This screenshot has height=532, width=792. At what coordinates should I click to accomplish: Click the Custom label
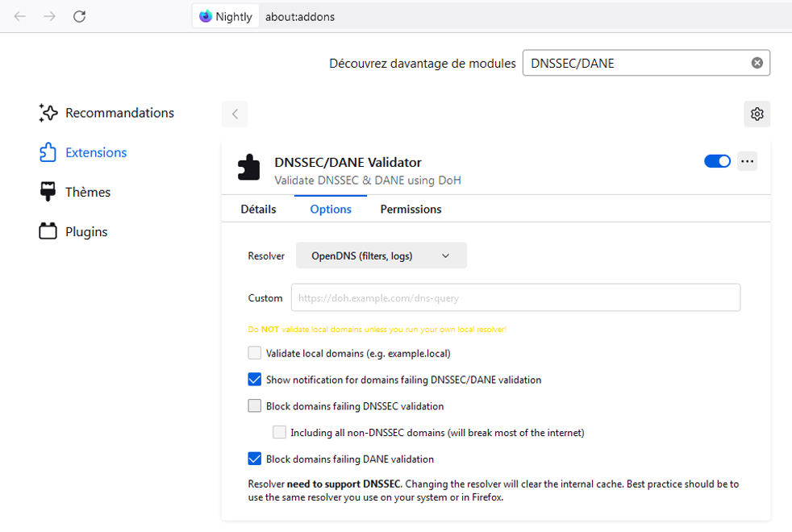point(265,298)
